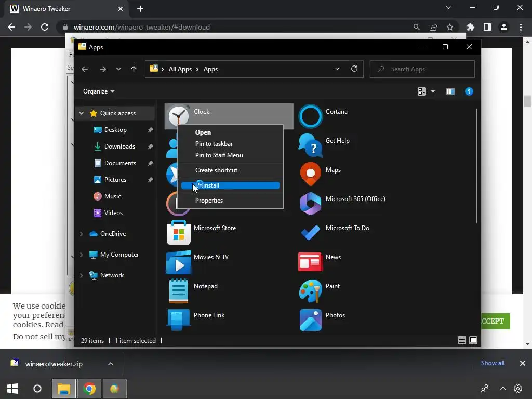Open the Clock app icon

point(179,116)
